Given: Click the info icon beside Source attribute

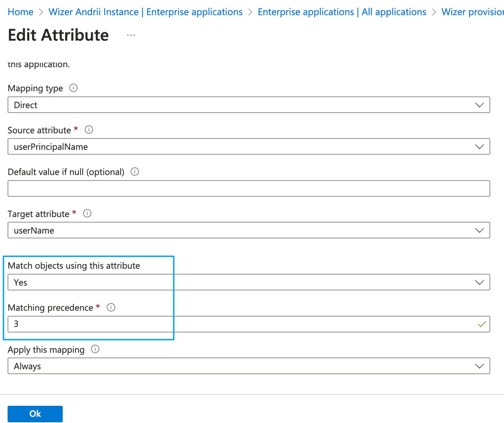Looking at the screenshot, I should [89, 130].
